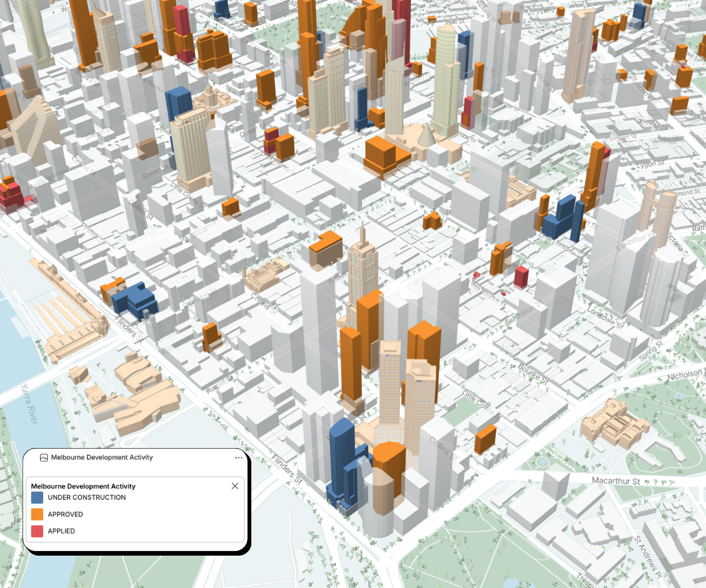Click the bold legend heading text
The width and height of the screenshot is (706, 588).
click(83, 486)
